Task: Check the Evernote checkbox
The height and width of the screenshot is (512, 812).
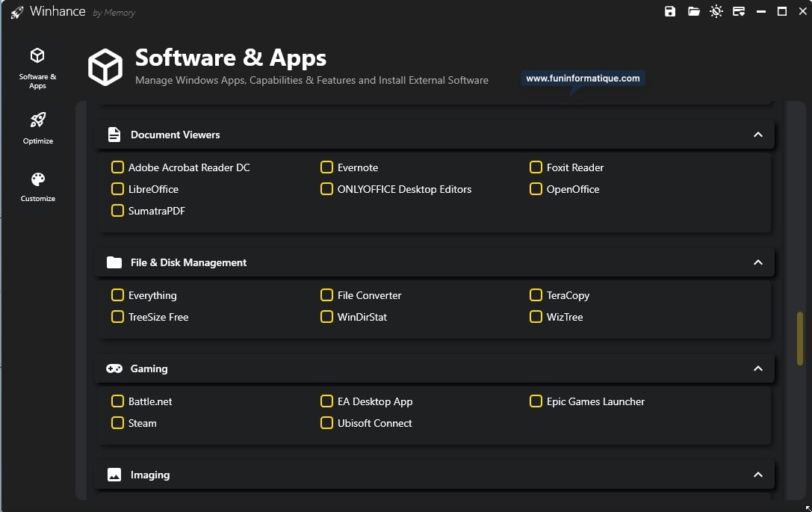Action: 326,167
